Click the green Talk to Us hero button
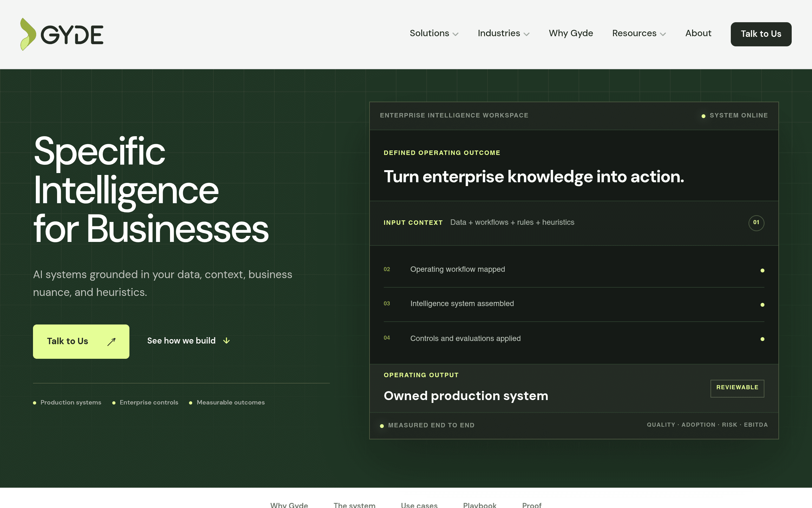This screenshot has height=508, width=812. click(x=81, y=341)
